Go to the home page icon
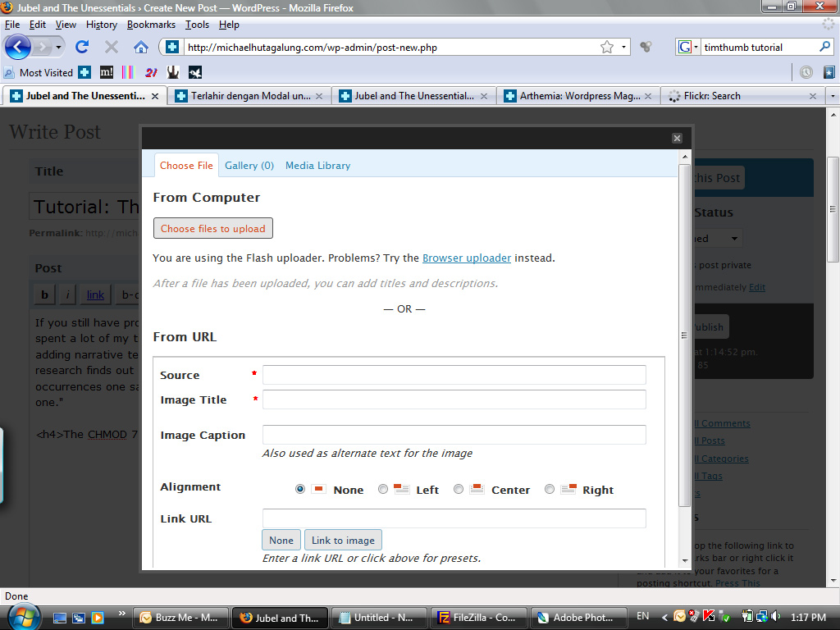 pyautogui.click(x=141, y=47)
